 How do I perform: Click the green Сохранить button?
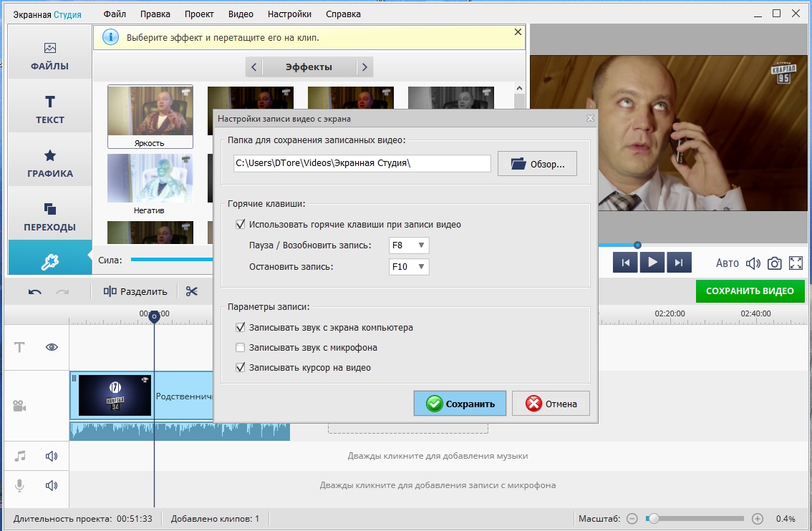click(460, 404)
